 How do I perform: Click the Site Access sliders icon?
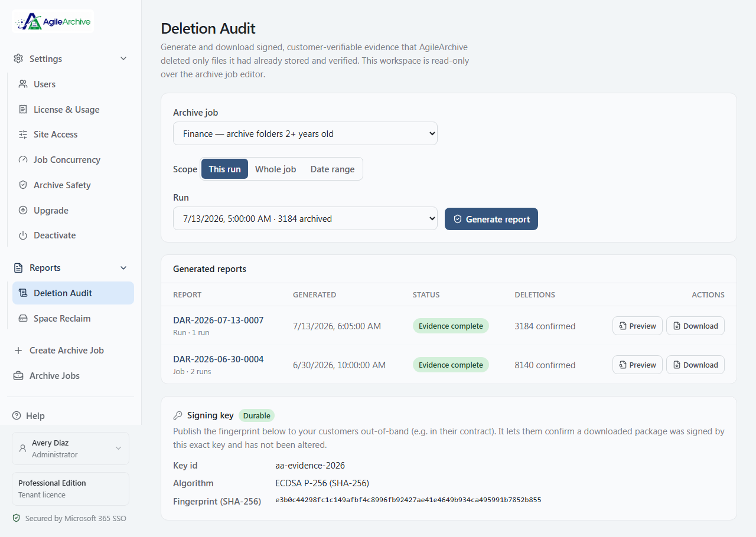point(23,135)
